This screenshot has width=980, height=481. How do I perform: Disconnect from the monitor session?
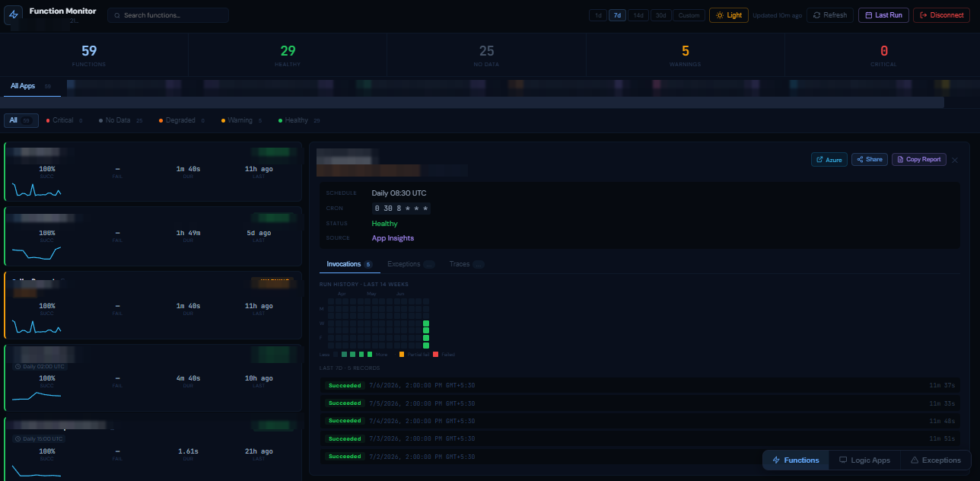point(941,15)
